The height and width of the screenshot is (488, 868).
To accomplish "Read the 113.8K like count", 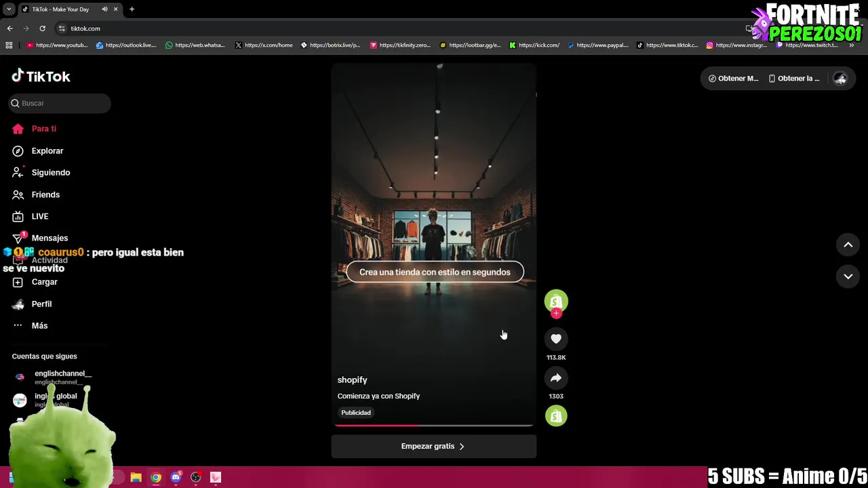I will click(x=556, y=358).
